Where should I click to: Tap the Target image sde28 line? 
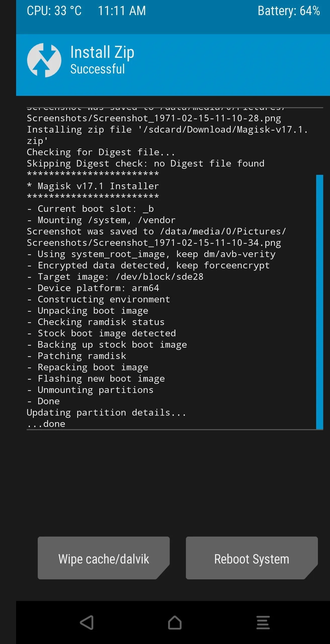click(115, 277)
